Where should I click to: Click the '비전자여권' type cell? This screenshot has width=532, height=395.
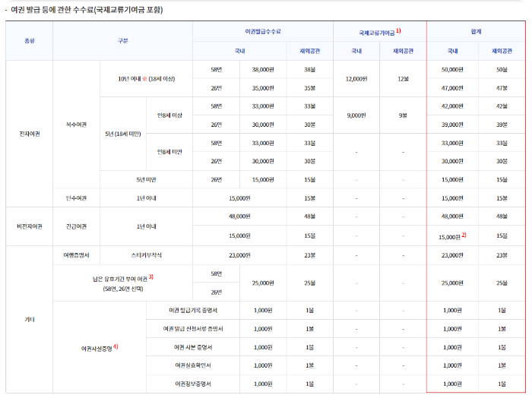point(30,226)
